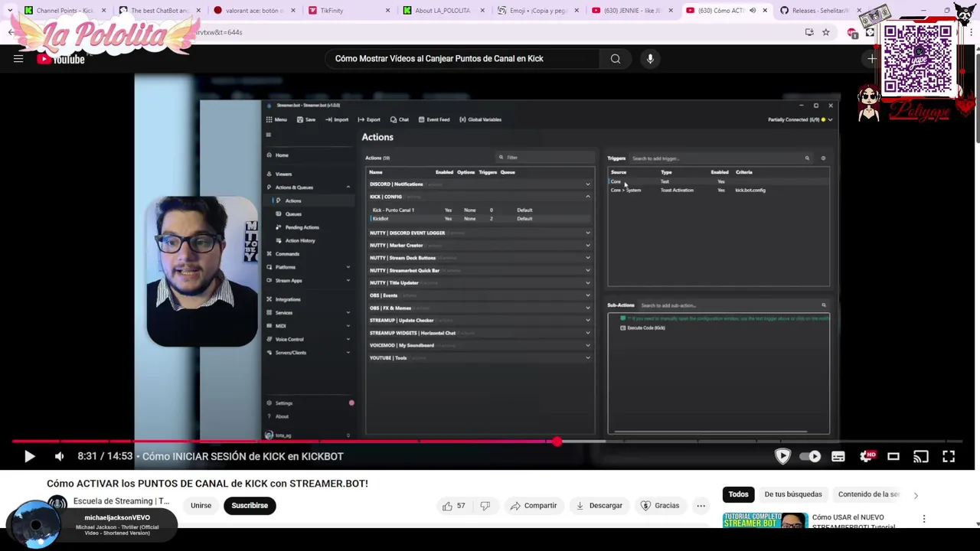Click the Gracias button
Screen dimensions: 980x551
tap(660, 506)
